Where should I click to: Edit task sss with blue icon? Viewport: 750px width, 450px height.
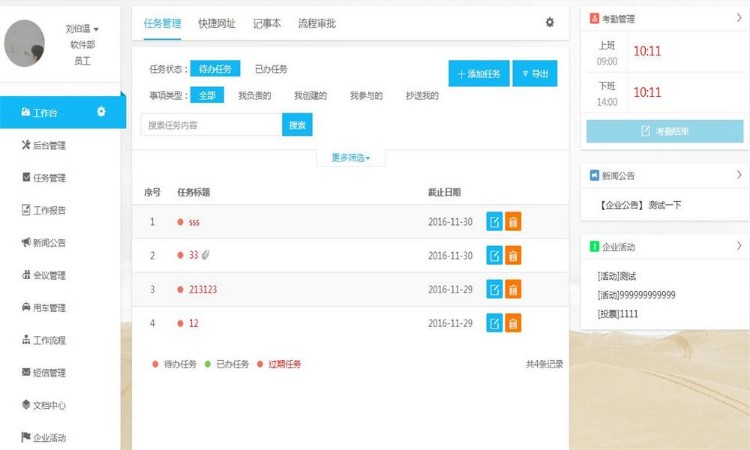(x=495, y=221)
